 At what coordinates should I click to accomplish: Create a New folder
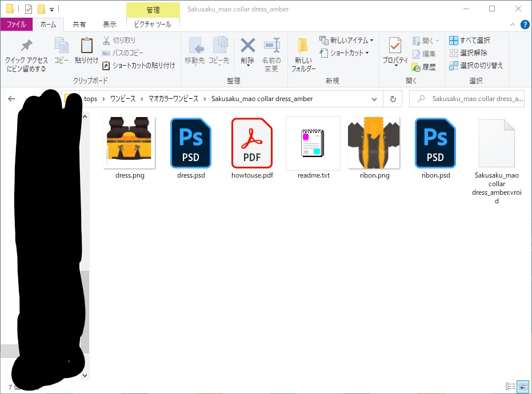coord(303,54)
